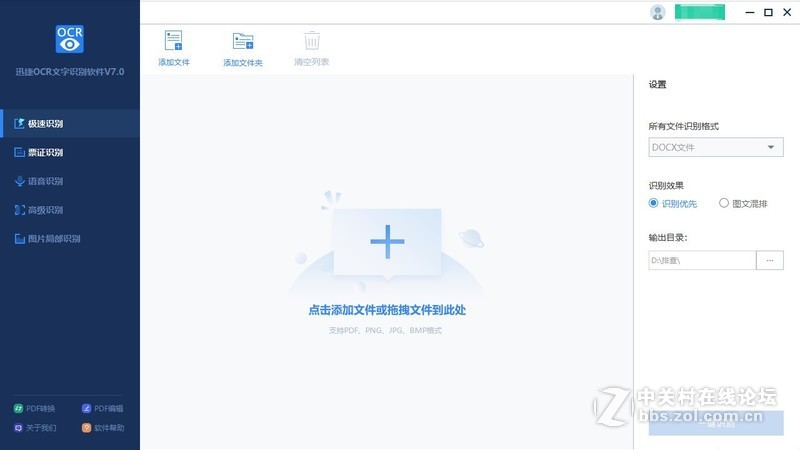This screenshot has width=800, height=450.
Task: Open 图片局部识别 in the sidebar
Action: pyautogui.click(x=70, y=238)
